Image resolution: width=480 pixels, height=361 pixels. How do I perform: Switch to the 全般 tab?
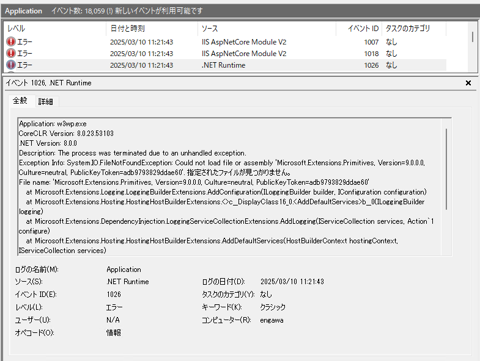[x=20, y=101]
